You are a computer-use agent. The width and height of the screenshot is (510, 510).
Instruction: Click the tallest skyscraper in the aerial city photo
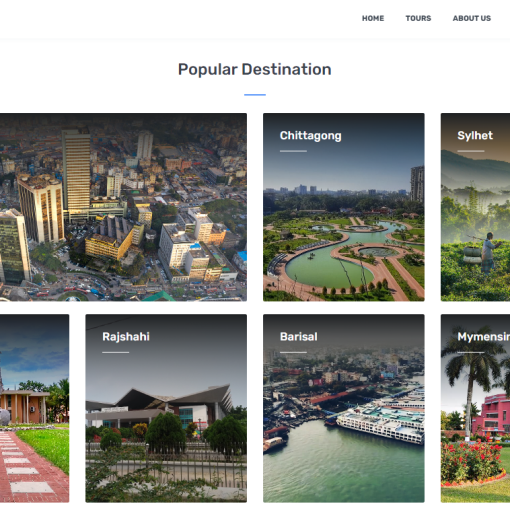click(x=77, y=171)
